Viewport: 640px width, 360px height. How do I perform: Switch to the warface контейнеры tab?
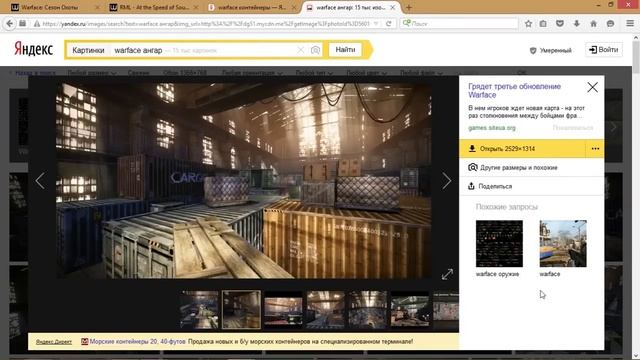[x=251, y=7]
